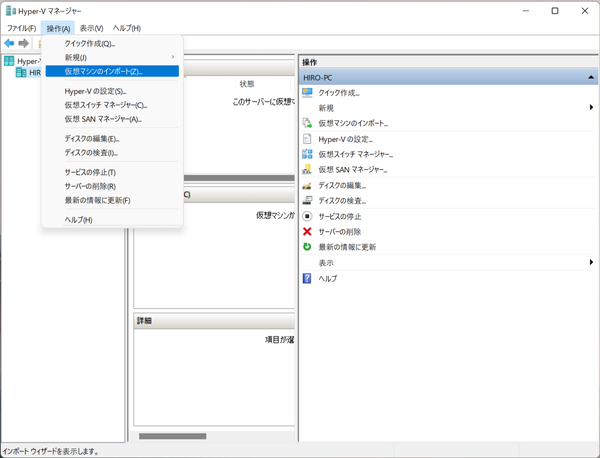Screen dimensions: 600x458
Task: Click the 仮想 SAN マネージャー icon in the Actions pane
Action: (307, 169)
